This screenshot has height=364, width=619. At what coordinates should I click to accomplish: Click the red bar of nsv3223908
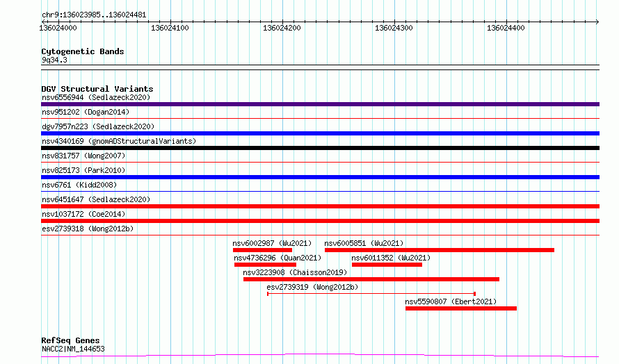[371, 279]
